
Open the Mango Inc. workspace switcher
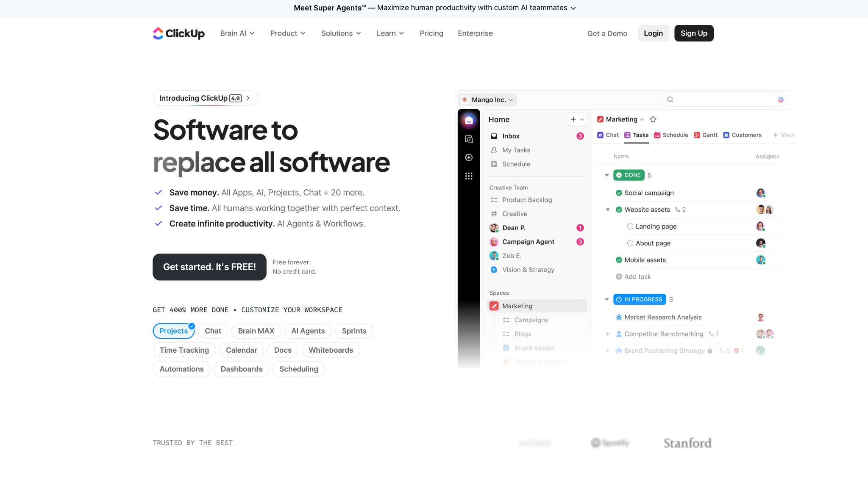[488, 100]
